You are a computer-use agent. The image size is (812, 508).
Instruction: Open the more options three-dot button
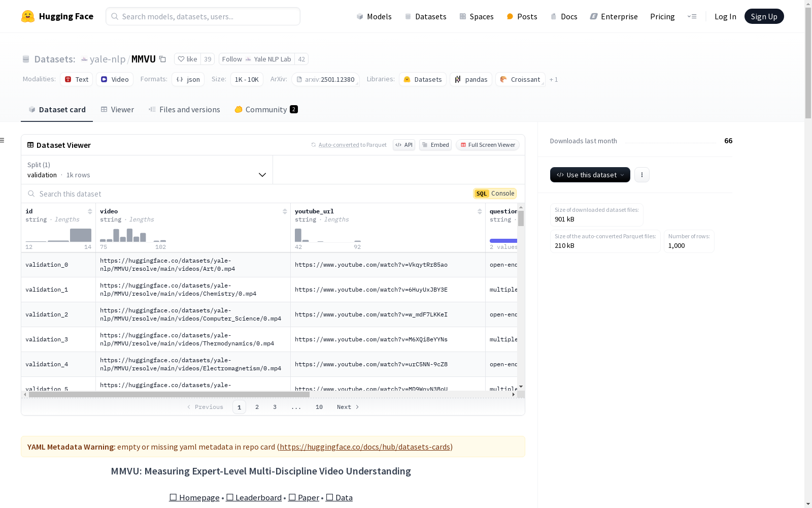coord(642,175)
